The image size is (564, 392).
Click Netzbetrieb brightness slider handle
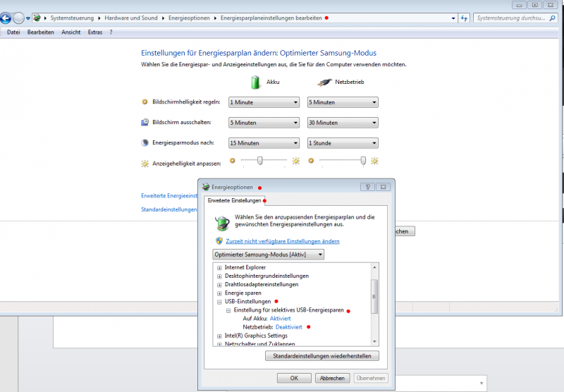tap(363, 161)
